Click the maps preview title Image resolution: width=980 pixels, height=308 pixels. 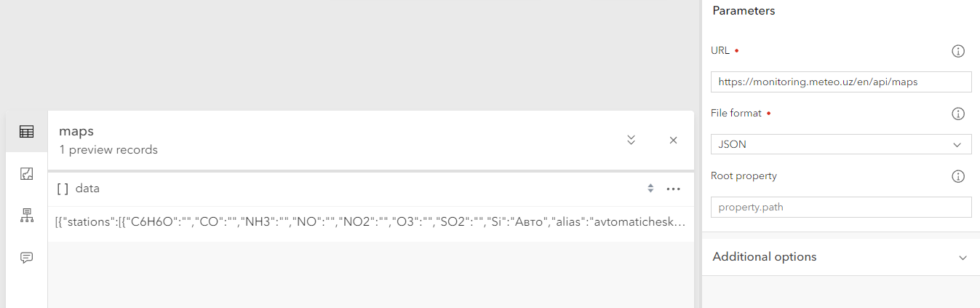(76, 132)
